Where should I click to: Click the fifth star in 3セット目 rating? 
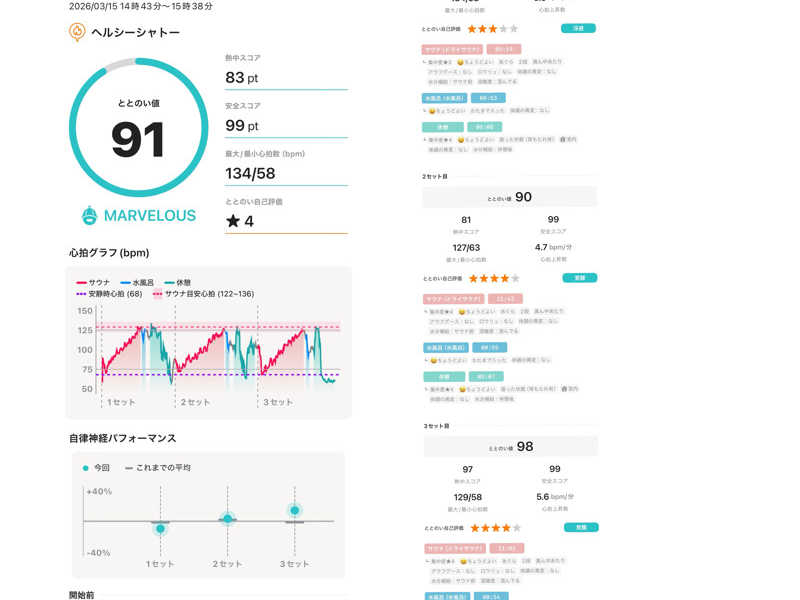[x=516, y=527]
